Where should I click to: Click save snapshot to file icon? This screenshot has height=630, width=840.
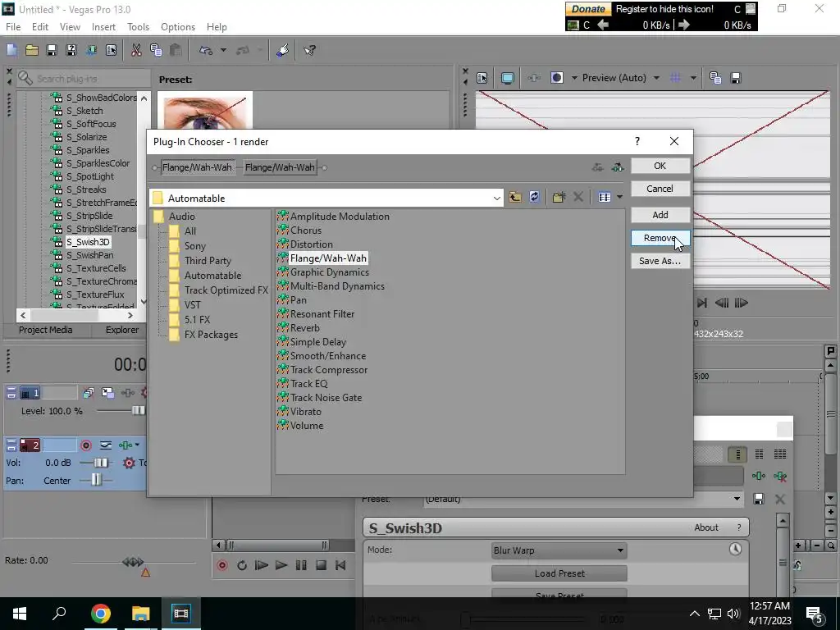[x=736, y=78]
